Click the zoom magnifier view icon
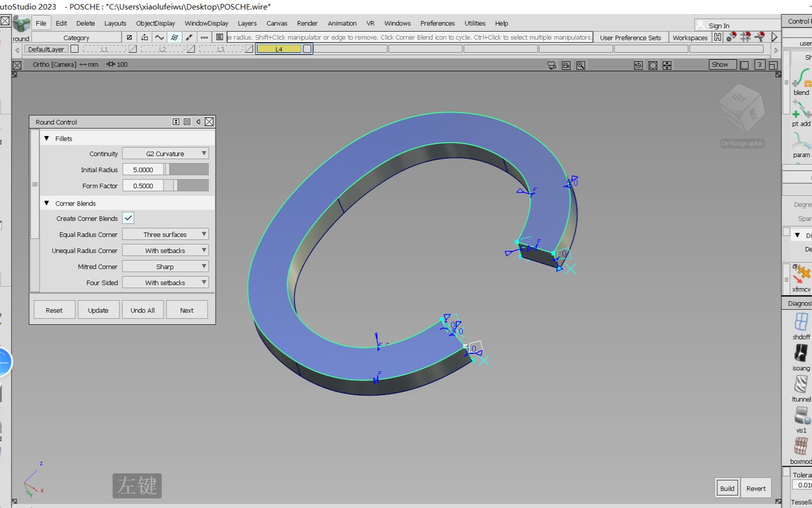812x508 pixels. click(581, 65)
